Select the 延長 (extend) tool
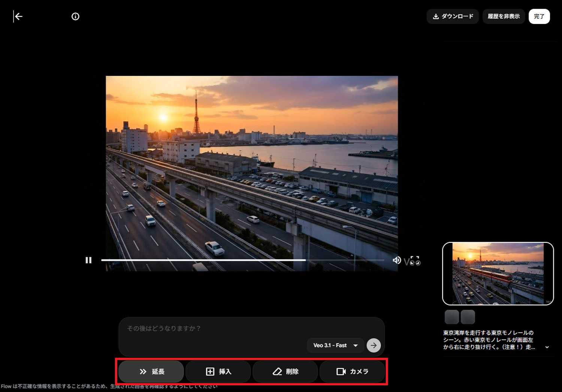The height and width of the screenshot is (392, 562). (x=151, y=371)
